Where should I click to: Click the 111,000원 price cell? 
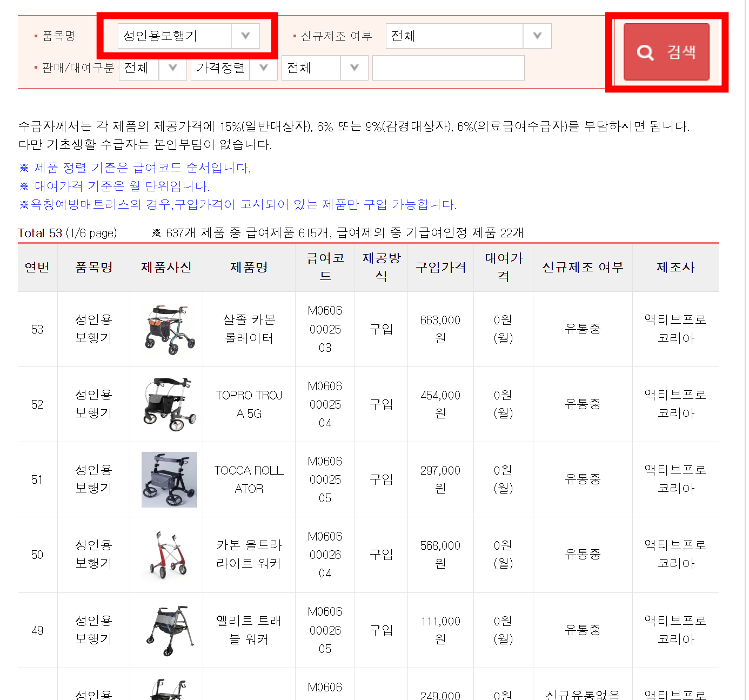(440, 630)
